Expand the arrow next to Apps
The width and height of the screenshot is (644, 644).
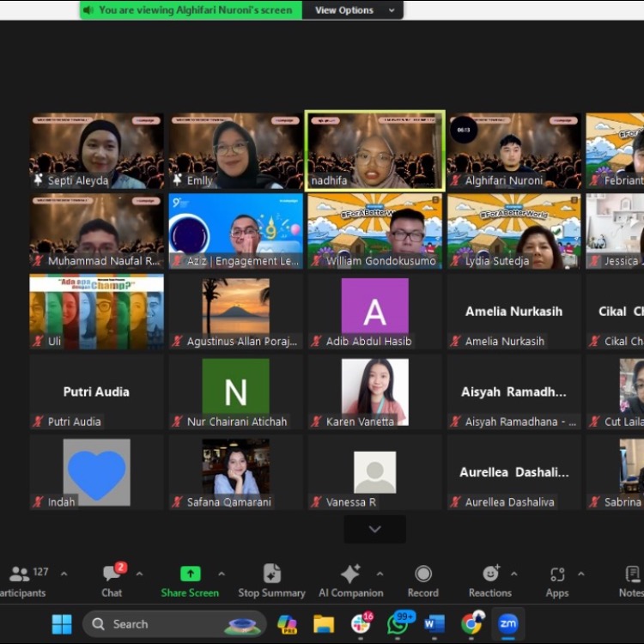click(581, 574)
